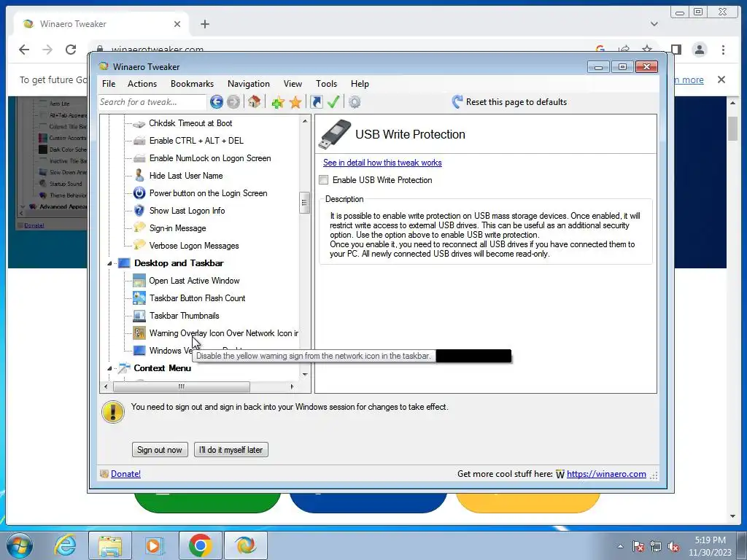This screenshot has height=560, width=747.
Task: Open settings via the gear toolbar icon
Action: point(355,102)
